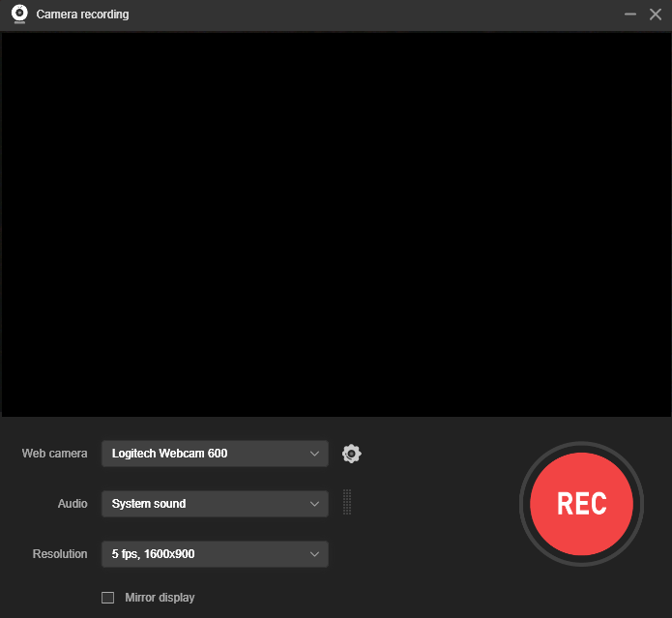Close the Camera recording window
672x618 pixels.
point(656,15)
